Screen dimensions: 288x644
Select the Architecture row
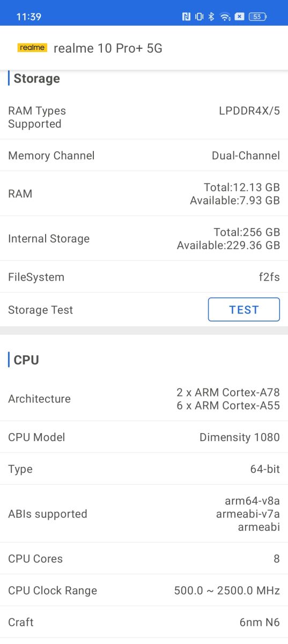pos(144,399)
